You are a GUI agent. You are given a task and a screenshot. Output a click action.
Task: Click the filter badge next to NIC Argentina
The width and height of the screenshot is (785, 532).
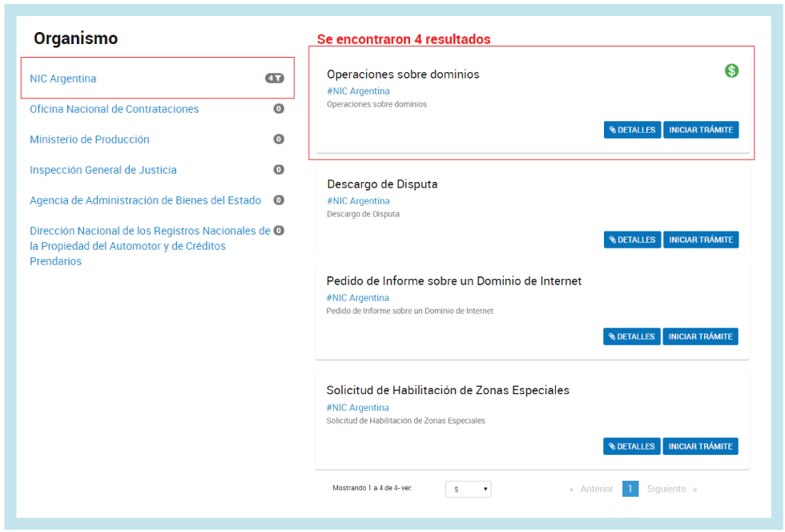(x=275, y=79)
